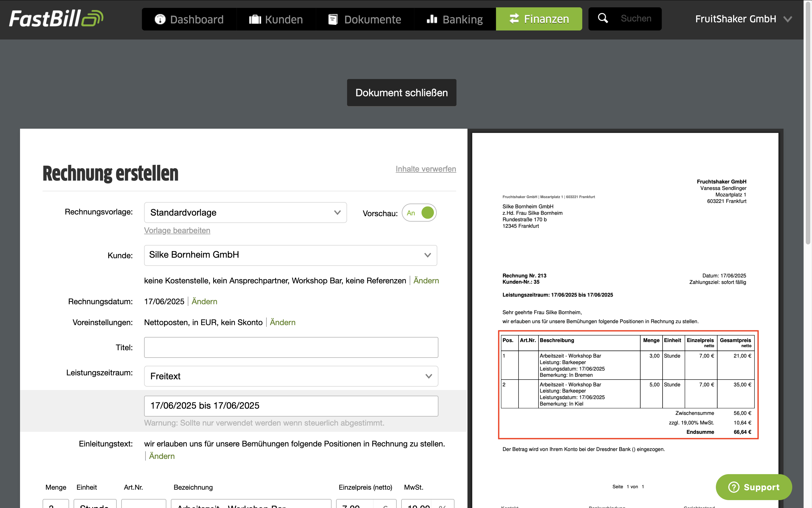Click the 17/06/2025 bis 17/06/2025 field
The width and height of the screenshot is (812, 508).
click(x=291, y=406)
